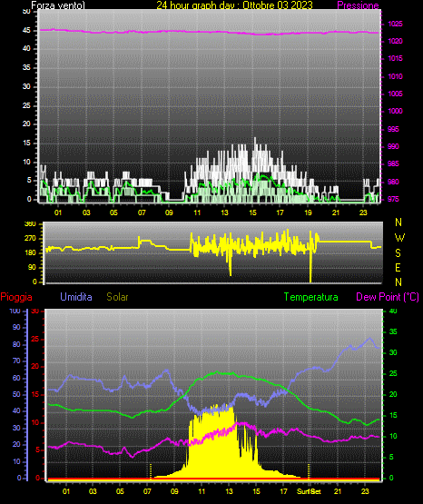
Task: Click the 'S' compass letter
Action: tap(398, 253)
